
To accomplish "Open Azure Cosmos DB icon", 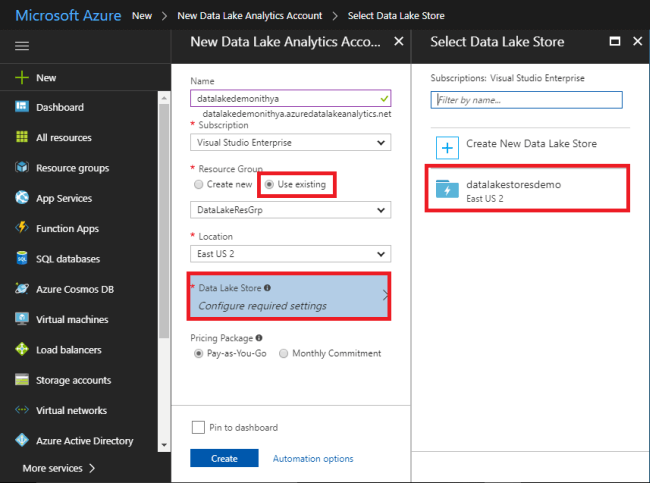I will (x=21, y=289).
